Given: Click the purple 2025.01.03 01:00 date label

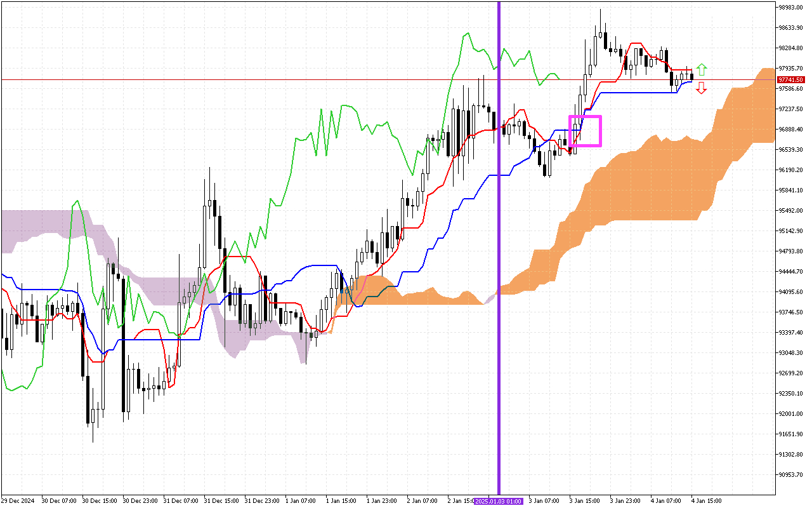Looking at the screenshot, I should pyautogui.click(x=499, y=501).
